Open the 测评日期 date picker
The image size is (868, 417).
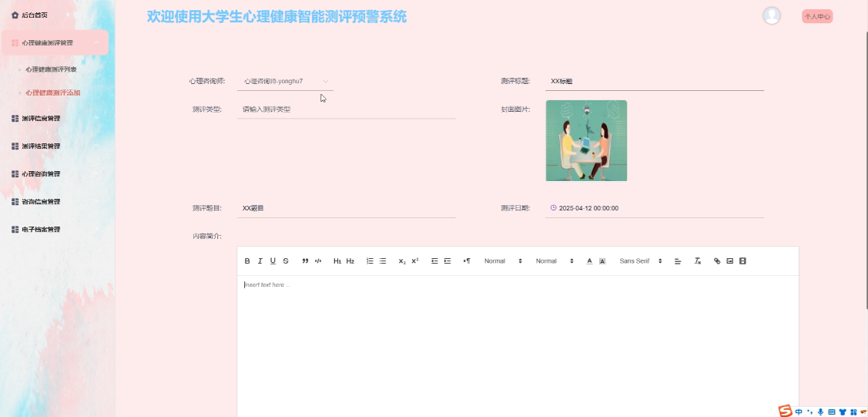tap(655, 208)
